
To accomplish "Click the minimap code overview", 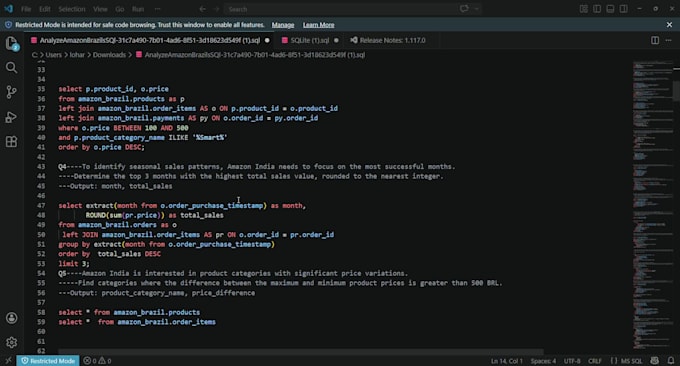I will (652, 204).
